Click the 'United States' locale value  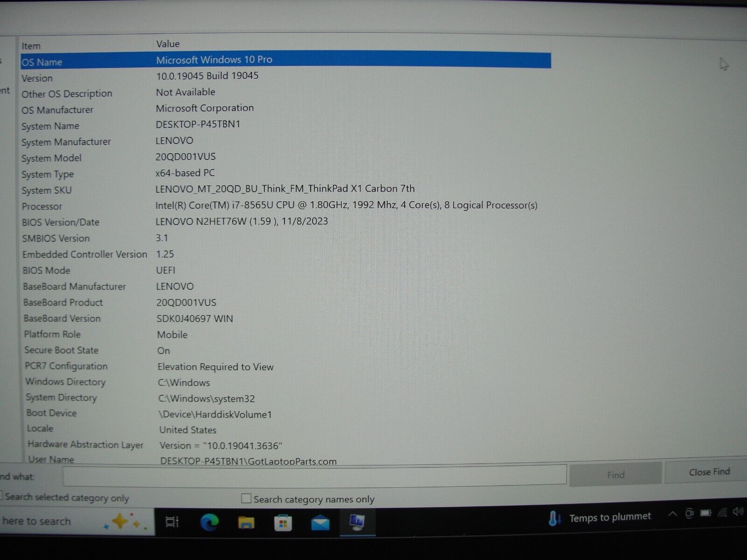point(188,430)
